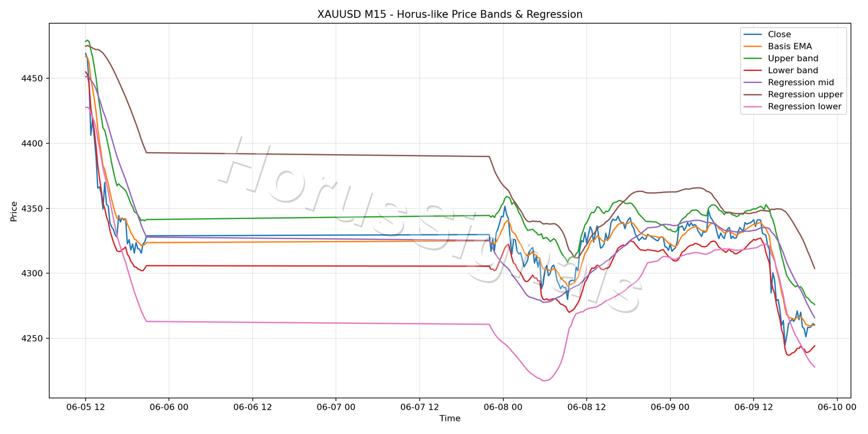The image size is (868, 434).
Task: Click the '06-06 00' x-axis tick label
Action: pyautogui.click(x=169, y=407)
